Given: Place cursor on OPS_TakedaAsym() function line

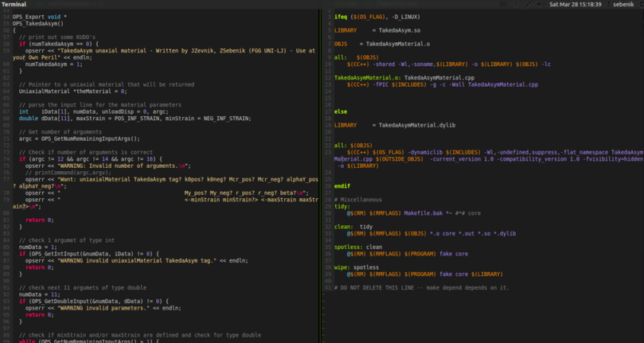Looking at the screenshot, I should (38, 24).
